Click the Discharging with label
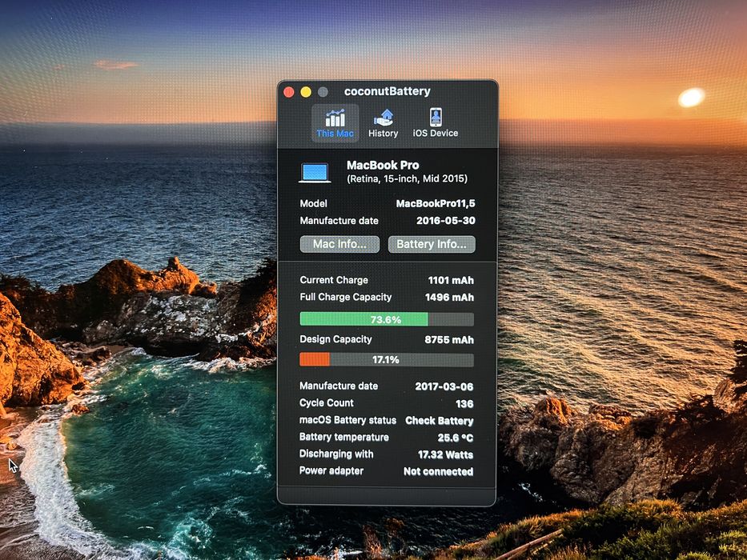This screenshot has width=747, height=560. tap(336, 454)
